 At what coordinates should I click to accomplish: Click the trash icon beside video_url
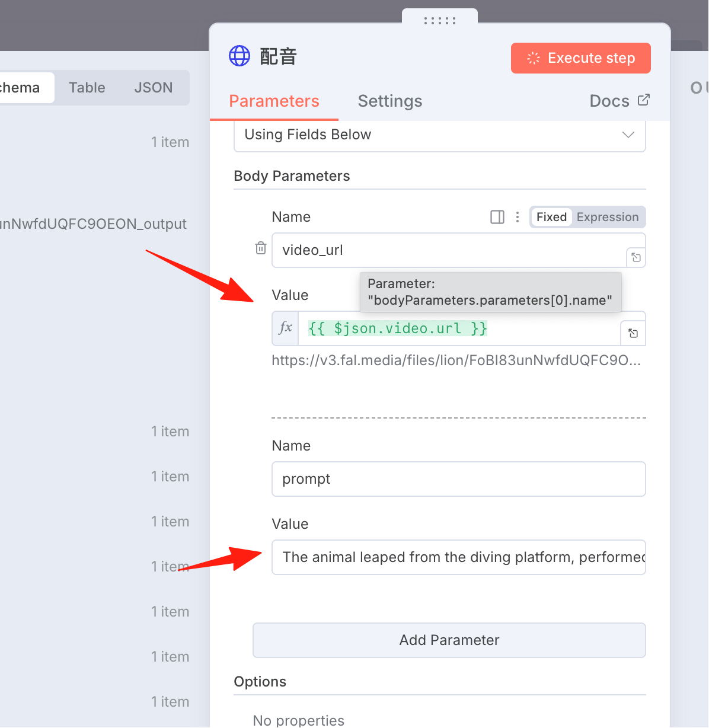pyautogui.click(x=261, y=248)
